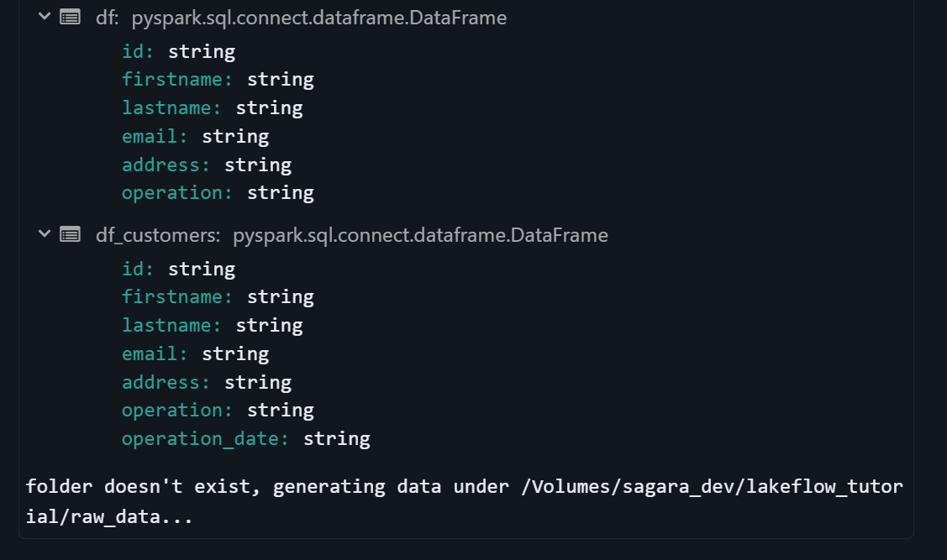Screen dimensions: 947x560
Task: Click the email field under df
Action: coord(155,136)
